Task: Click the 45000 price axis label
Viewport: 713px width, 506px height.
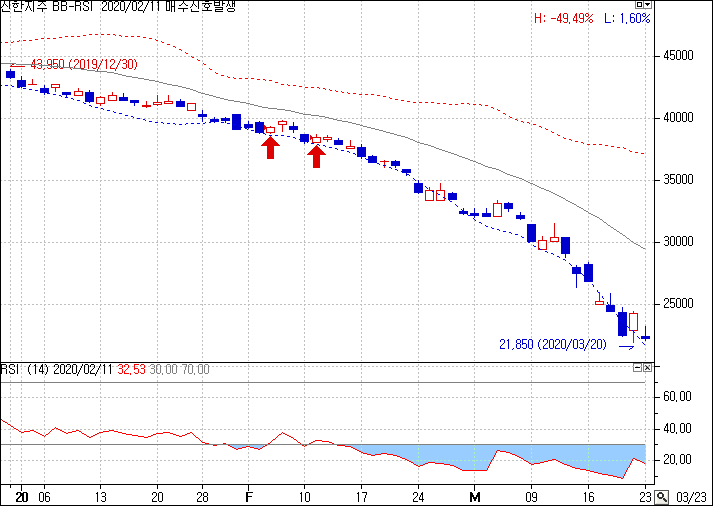Action: point(678,56)
